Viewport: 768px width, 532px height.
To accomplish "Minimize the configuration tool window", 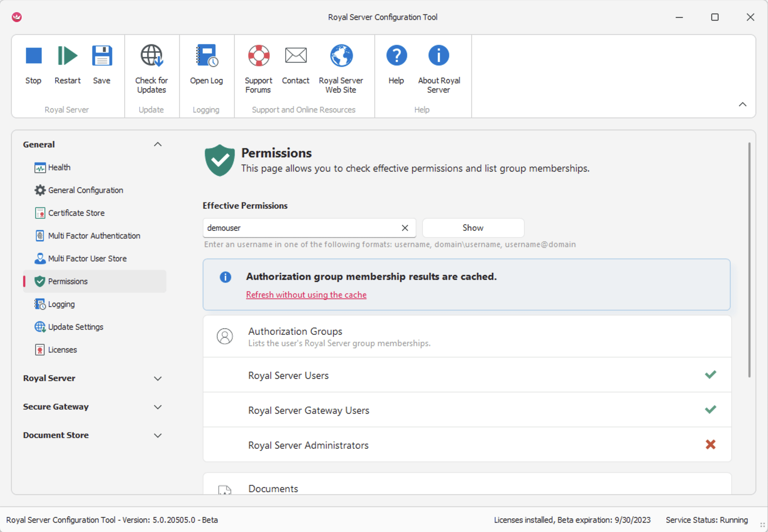I will coord(679,17).
